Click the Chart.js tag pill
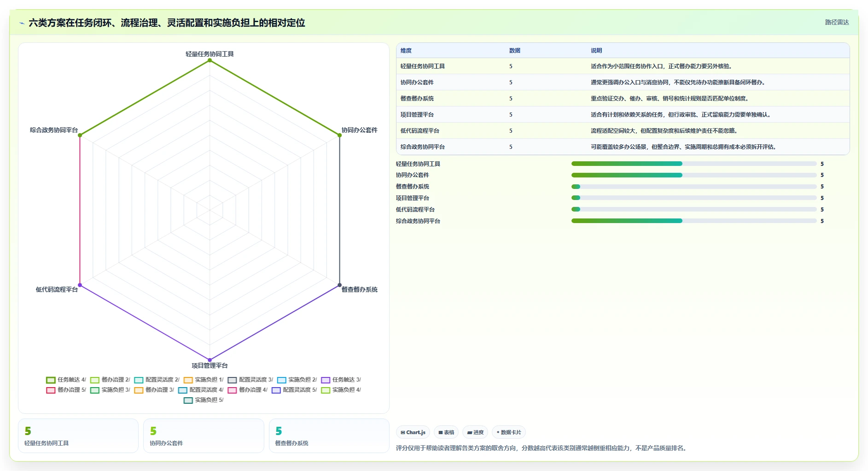Screen dimensions: 868x471 (x=413, y=432)
